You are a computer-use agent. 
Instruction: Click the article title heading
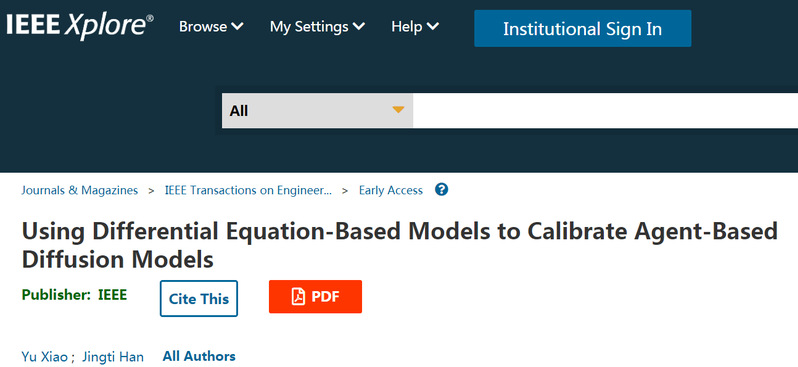400,245
